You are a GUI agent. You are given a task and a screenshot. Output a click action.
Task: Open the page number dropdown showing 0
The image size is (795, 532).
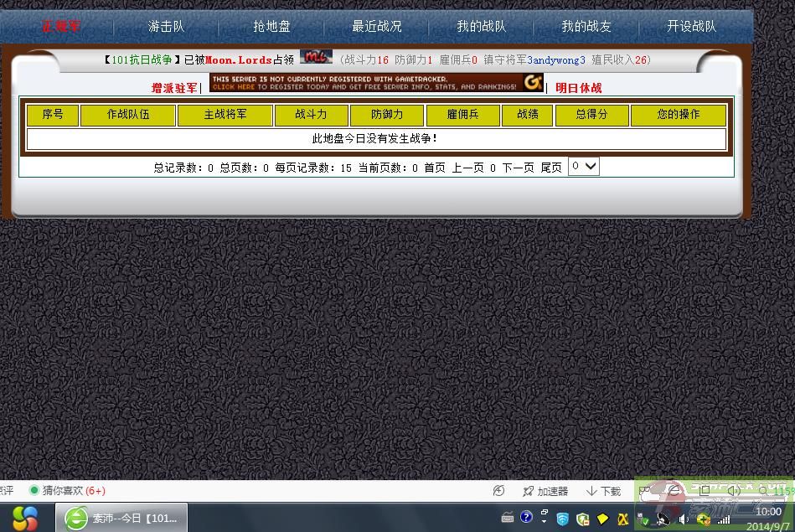(x=583, y=166)
